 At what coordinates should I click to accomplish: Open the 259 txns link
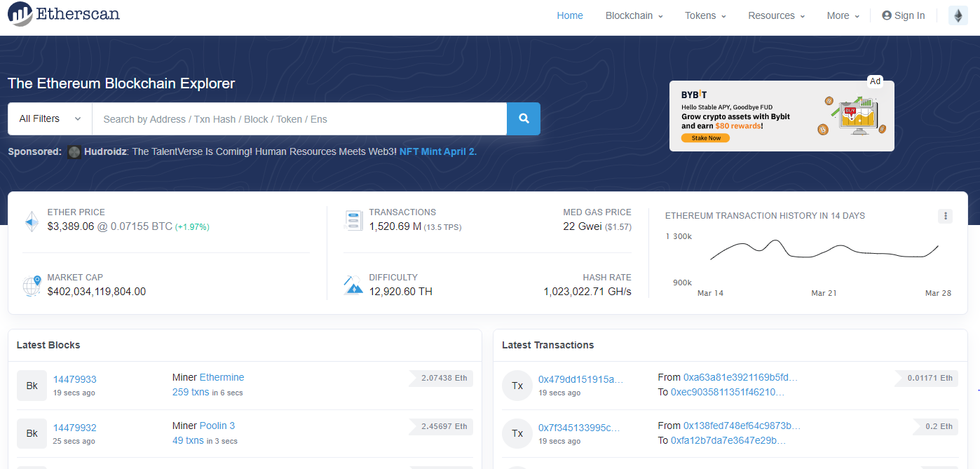tap(191, 392)
